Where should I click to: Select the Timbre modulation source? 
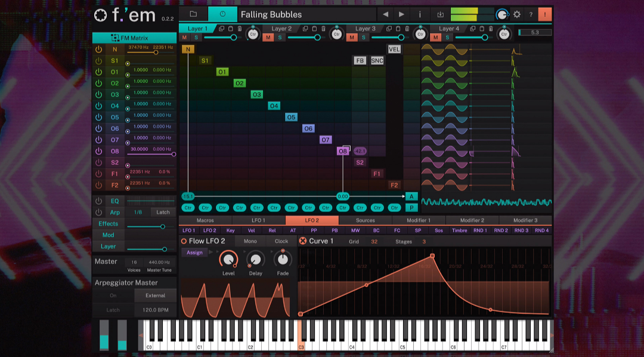point(460,230)
